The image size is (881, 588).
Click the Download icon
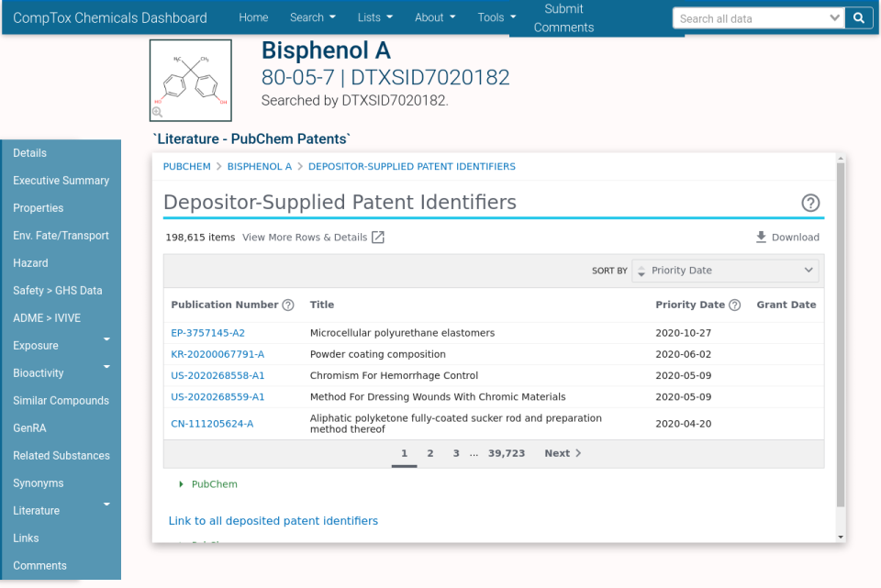(761, 237)
